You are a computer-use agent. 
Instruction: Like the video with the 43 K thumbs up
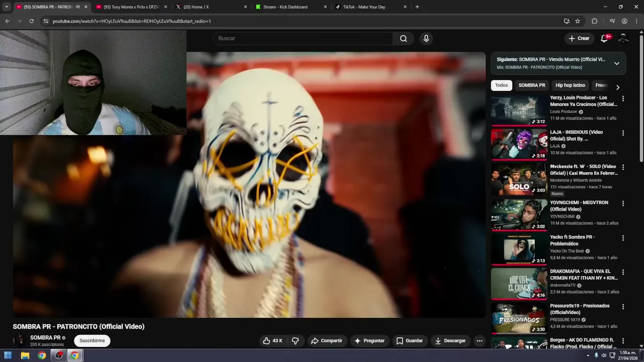[x=272, y=340]
